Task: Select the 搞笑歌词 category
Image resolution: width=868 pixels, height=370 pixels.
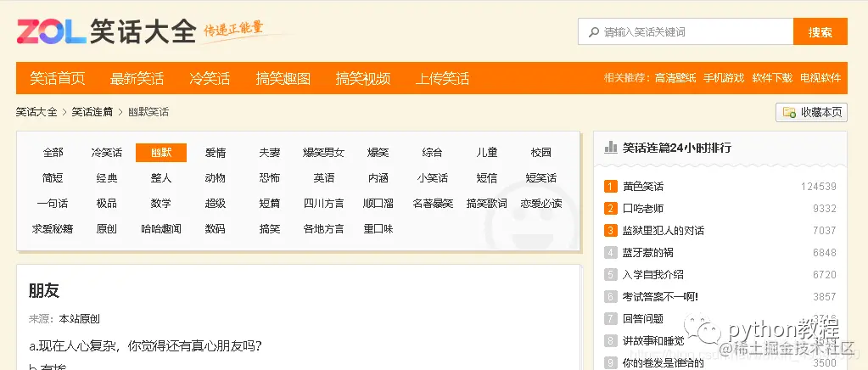Action: [x=487, y=204]
